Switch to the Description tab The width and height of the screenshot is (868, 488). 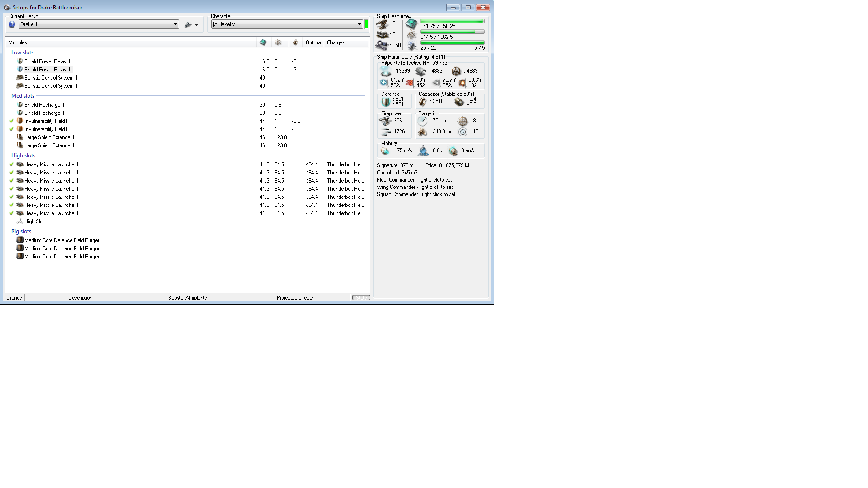(x=80, y=298)
